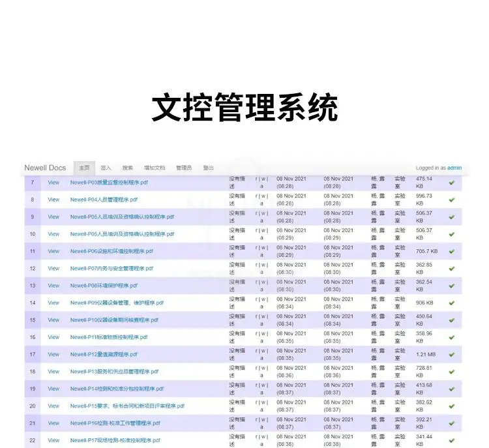489x448 pixels.
Task: Click row number 19 cell
Action: [x=33, y=389]
